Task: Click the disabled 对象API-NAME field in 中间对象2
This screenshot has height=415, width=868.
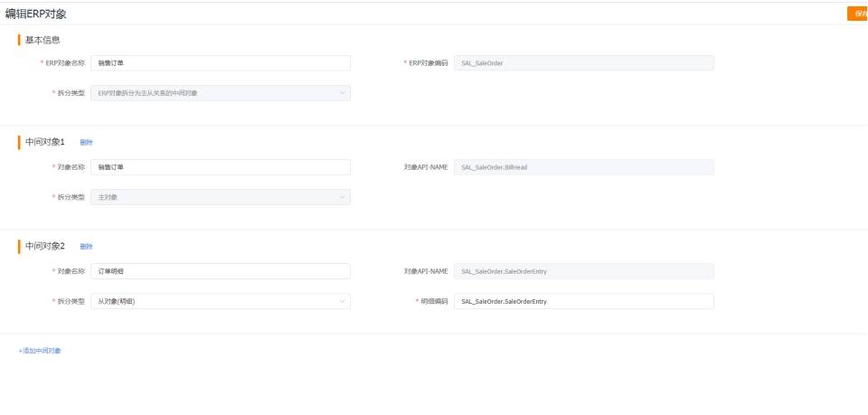Action: pos(583,271)
